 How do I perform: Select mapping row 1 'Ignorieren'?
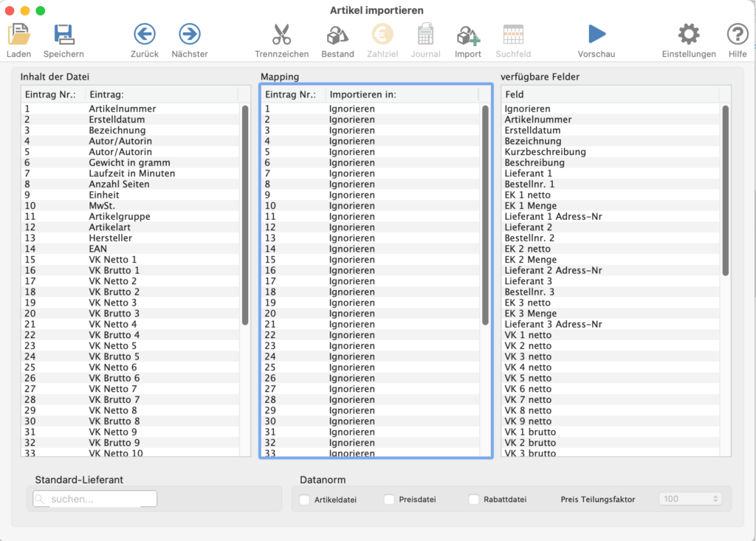(x=371, y=109)
